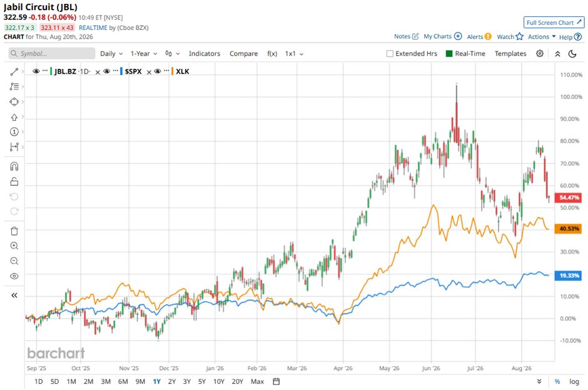Click the unlock drawings icon
Viewport: 588px width, 390px height.
[x=14, y=182]
